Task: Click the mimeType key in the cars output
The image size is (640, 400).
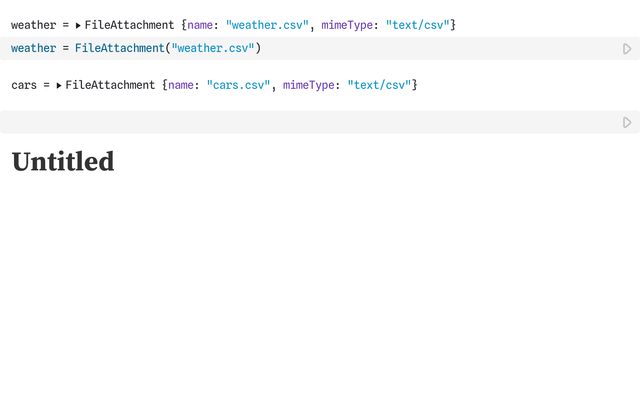Action: [x=309, y=86]
